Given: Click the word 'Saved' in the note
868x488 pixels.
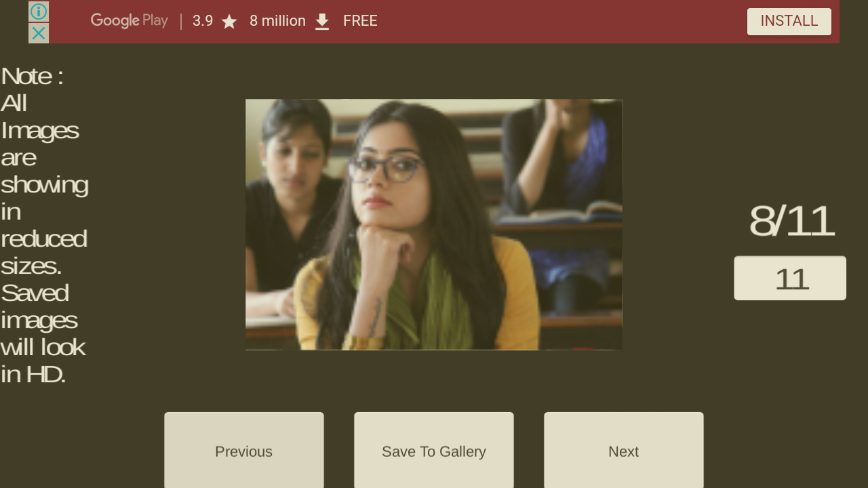Looking at the screenshot, I should [x=35, y=293].
